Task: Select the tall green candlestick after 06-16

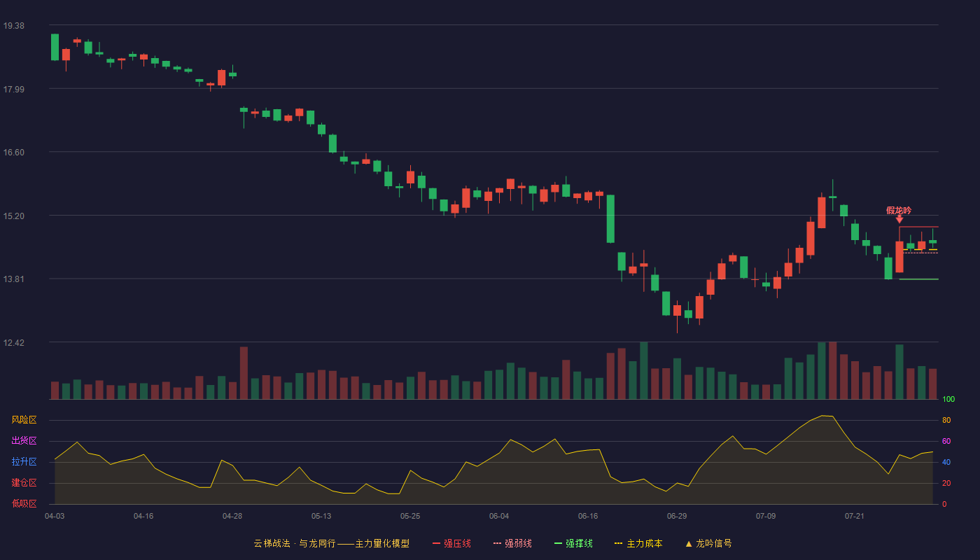Action: point(610,219)
